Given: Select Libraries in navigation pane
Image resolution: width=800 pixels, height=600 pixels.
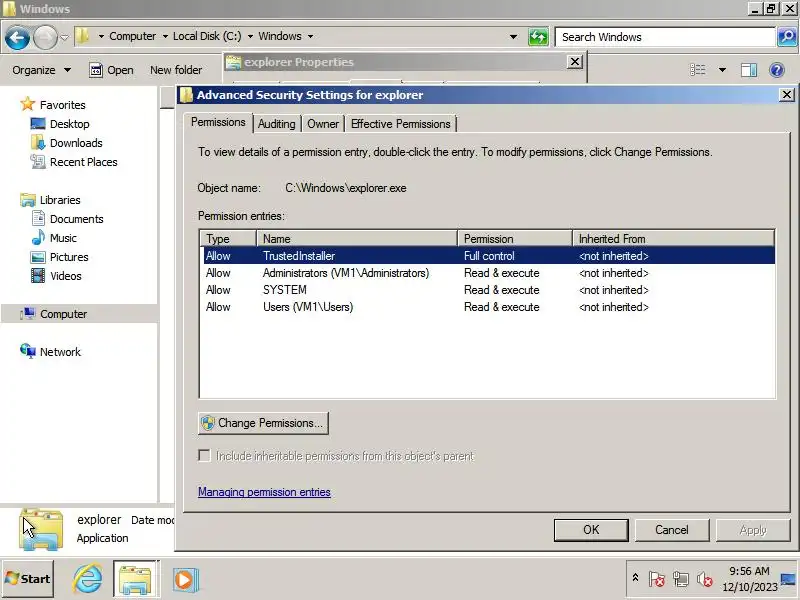Looking at the screenshot, I should [x=60, y=200].
